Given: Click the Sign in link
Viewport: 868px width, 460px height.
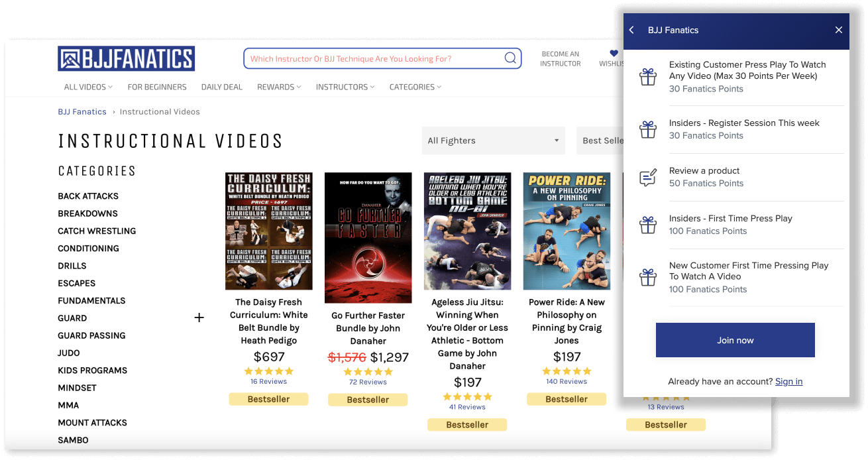Looking at the screenshot, I should coord(788,381).
